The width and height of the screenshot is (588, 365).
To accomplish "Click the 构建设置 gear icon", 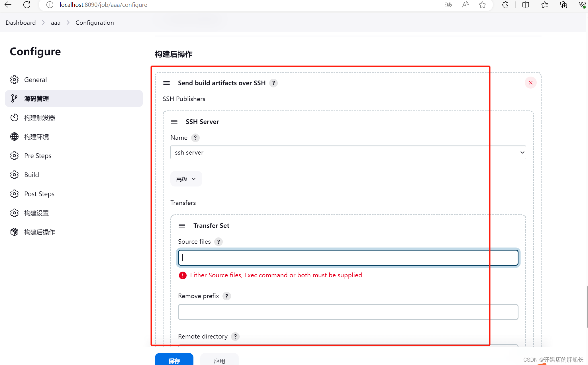I will [14, 213].
